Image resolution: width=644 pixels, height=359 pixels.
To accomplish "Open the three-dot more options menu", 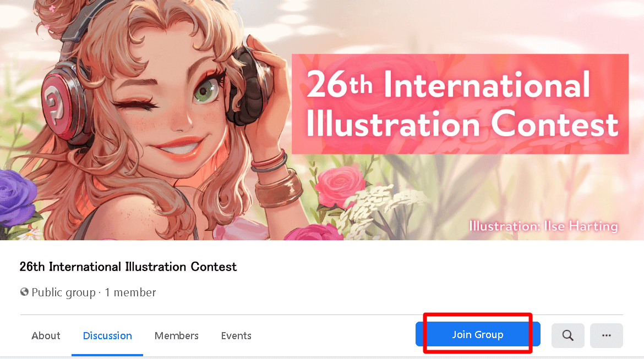I will pyautogui.click(x=606, y=335).
